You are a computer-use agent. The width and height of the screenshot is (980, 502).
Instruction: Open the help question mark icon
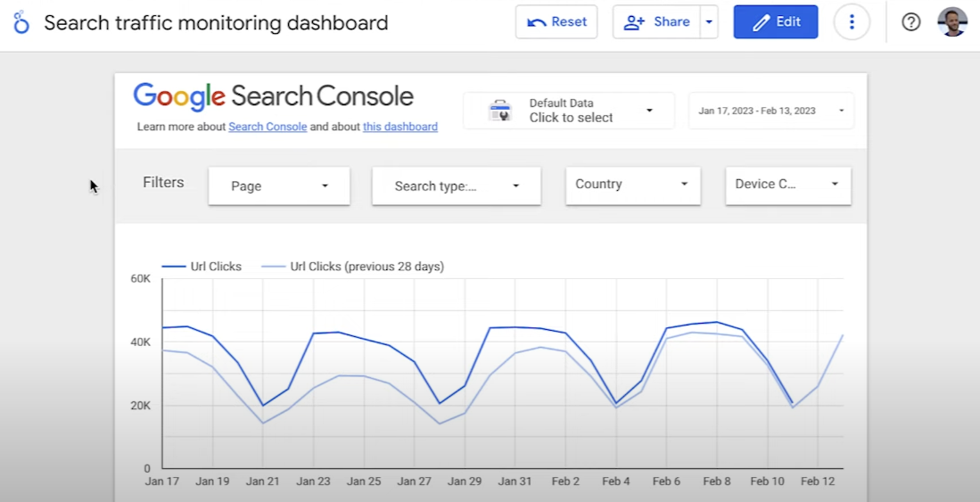pos(910,22)
